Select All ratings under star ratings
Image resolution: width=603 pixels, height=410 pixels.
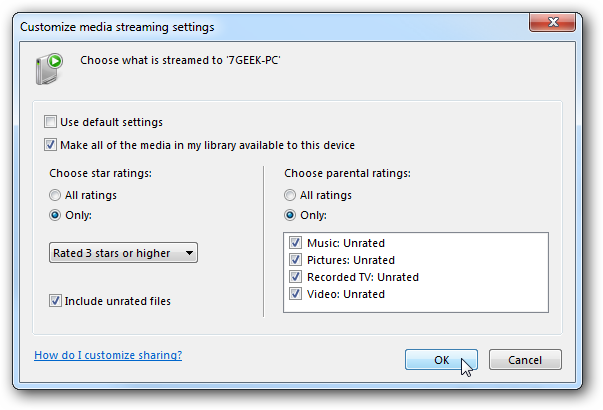55,195
